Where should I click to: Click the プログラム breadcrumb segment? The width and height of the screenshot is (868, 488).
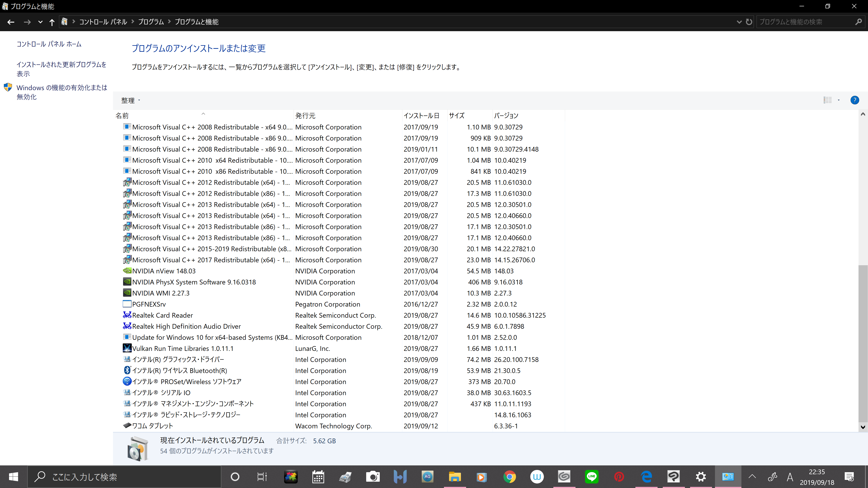[151, 22]
